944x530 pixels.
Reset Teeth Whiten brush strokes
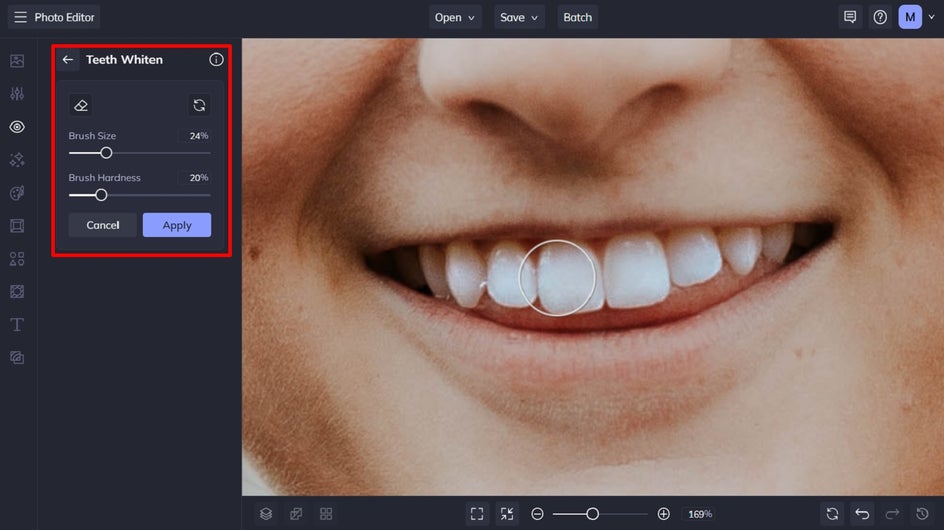tap(199, 105)
